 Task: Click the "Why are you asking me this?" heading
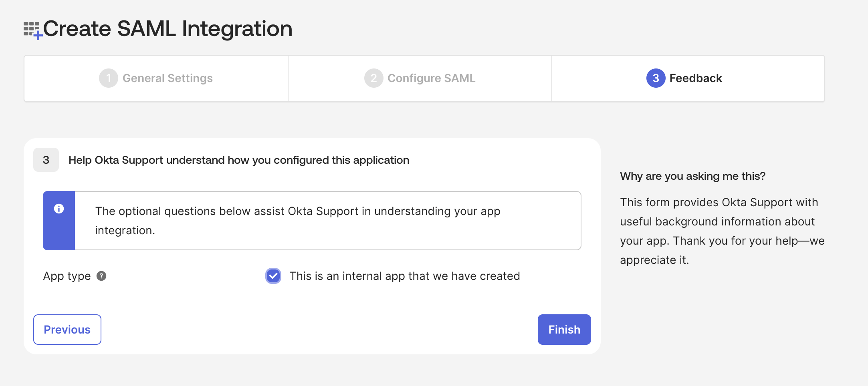(692, 176)
